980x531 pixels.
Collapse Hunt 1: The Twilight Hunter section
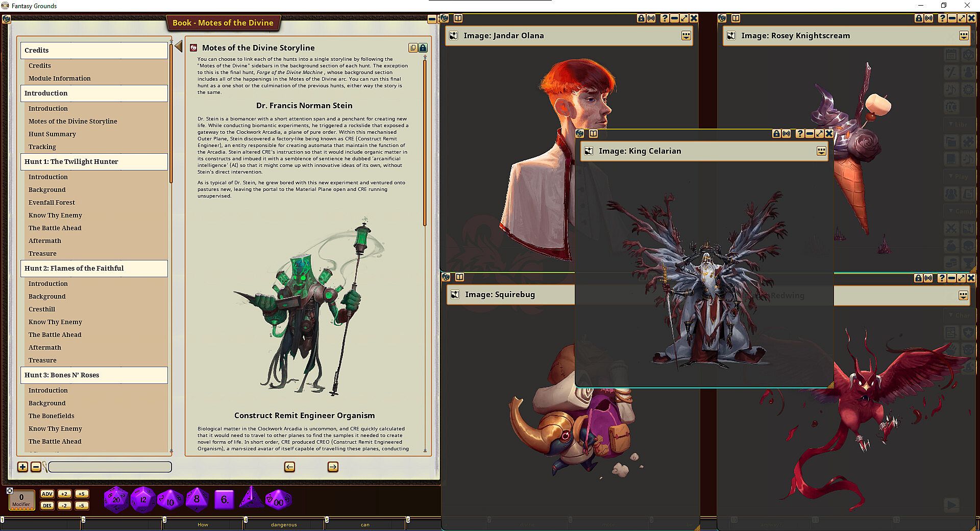94,161
